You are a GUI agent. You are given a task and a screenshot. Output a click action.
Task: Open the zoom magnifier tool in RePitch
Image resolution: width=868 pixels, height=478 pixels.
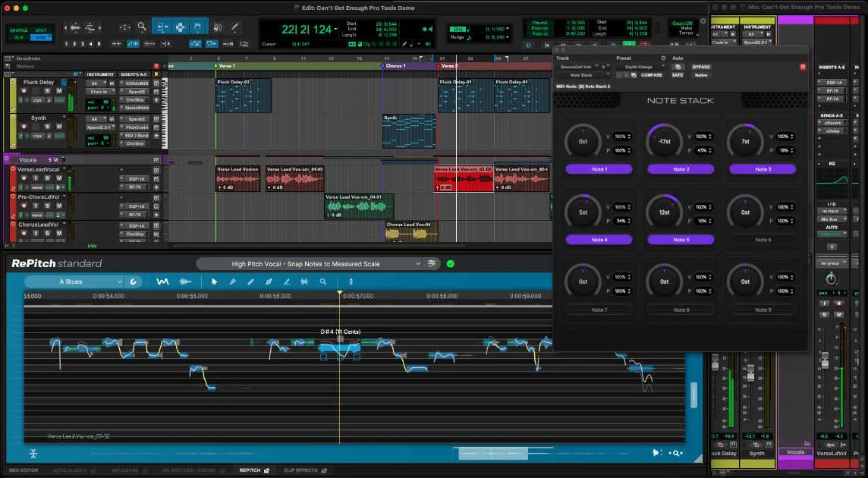click(x=322, y=281)
